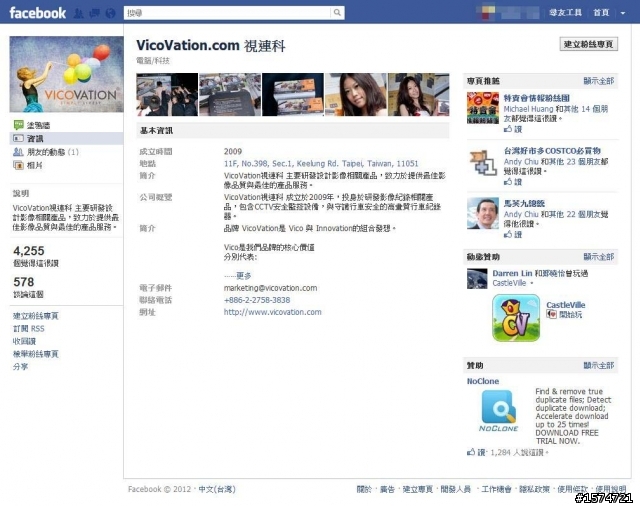Open the account dropdown arrow in the header
Image resolution: width=640 pixels, height=506 pixels.
tap(623, 13)
